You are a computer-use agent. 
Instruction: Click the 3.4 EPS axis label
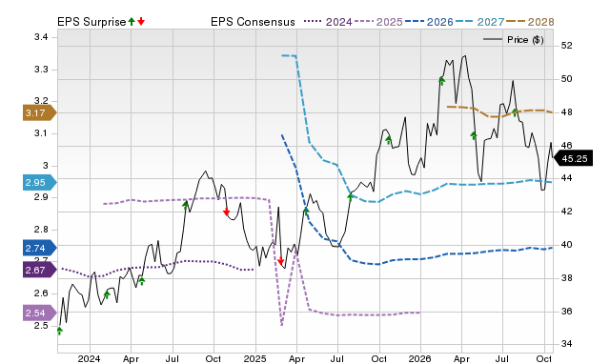point(41,37)
